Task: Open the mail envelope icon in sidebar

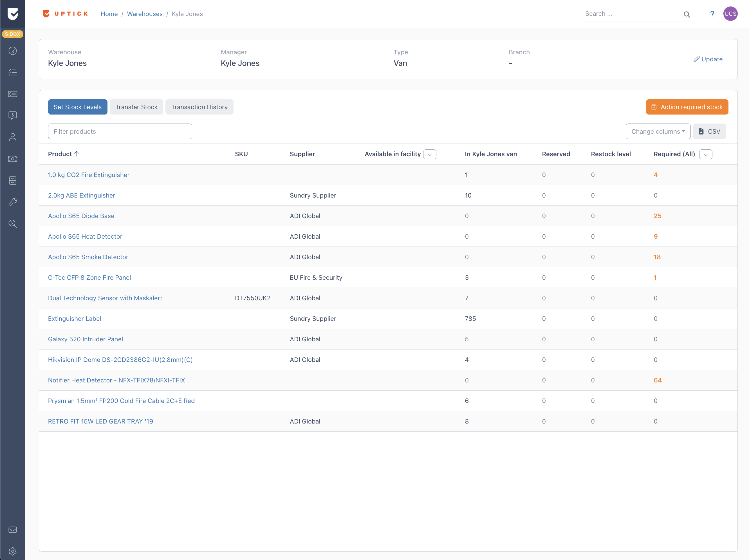Action: pos(13,530)
